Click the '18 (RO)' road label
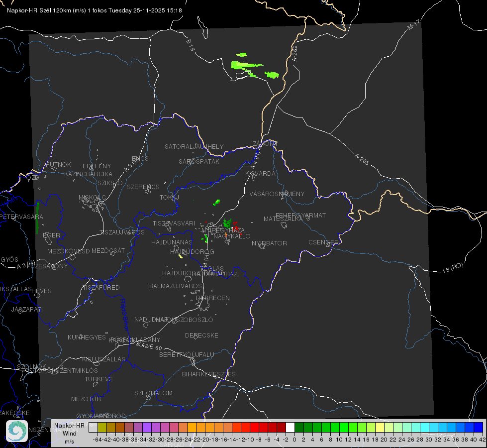Image resolution: width=487 pixels, height=448 pixels. pyautogui.click(x=453, y=268)
